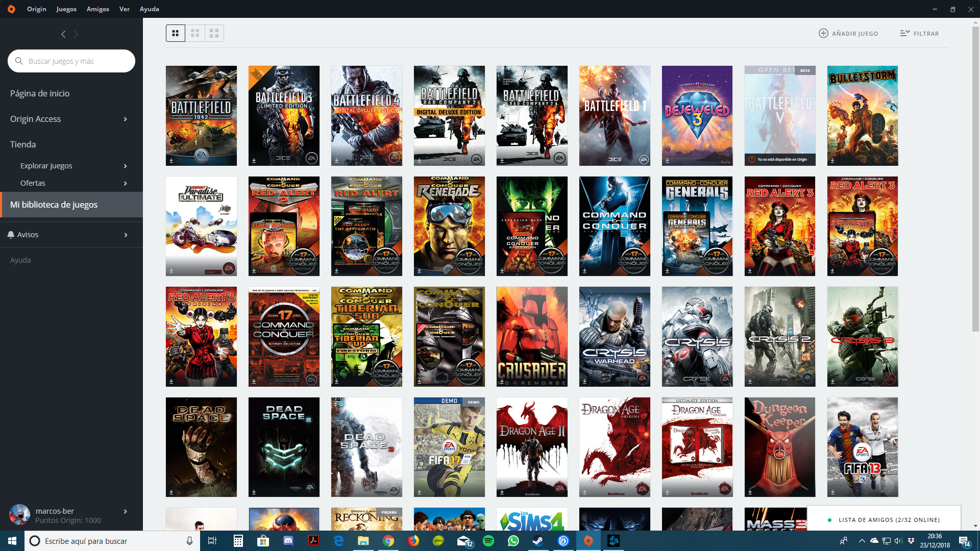Open Burnout Paradise Ultimate Box tile
Screen dimensions: 980x551
click(201, 226)
